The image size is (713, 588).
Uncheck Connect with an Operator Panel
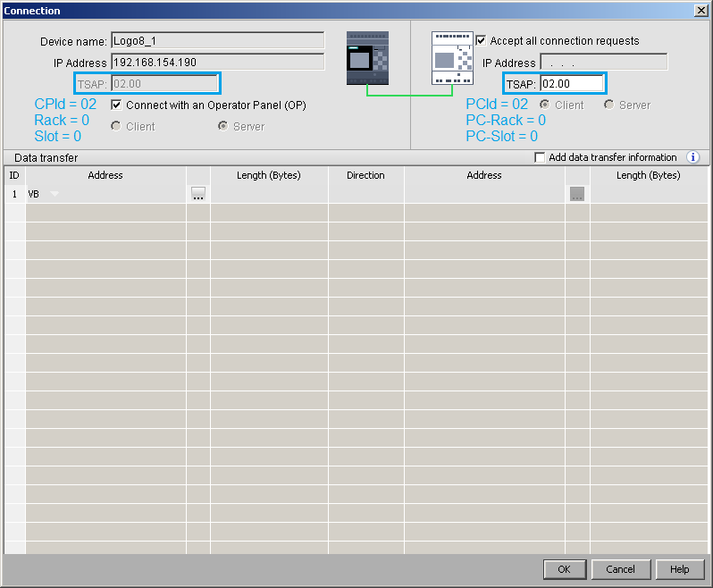click(116, 105)
